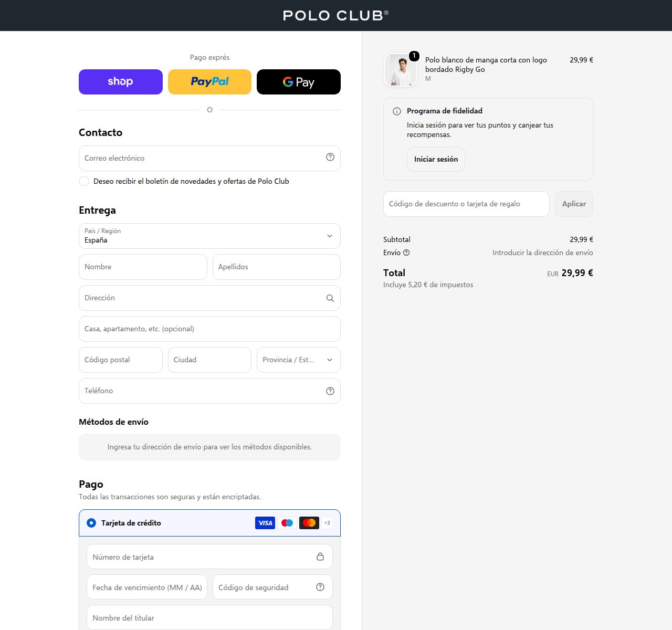Click the Programa de fidelidad info icon
This screenshot has width=672, height=630.
397,111
